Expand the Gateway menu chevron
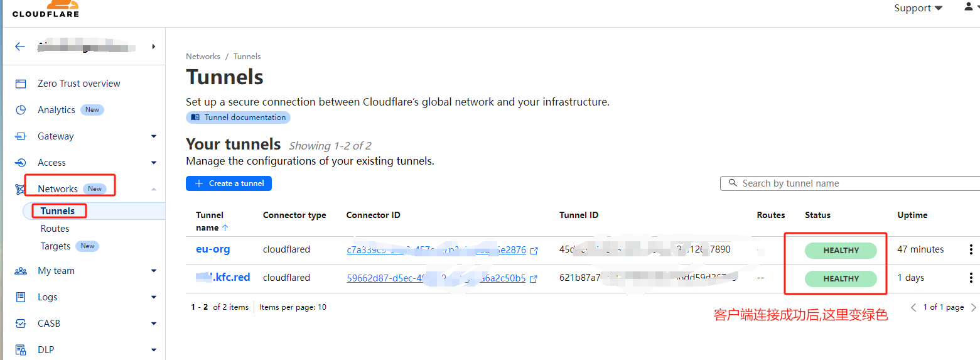 [x=154, y=136]
